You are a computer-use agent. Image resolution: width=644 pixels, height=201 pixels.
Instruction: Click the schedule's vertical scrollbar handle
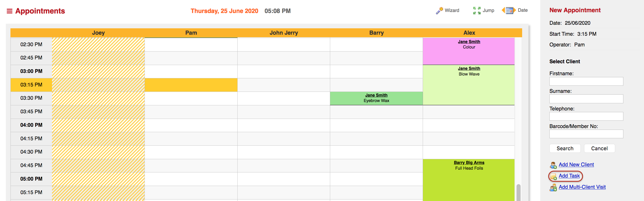518,193
